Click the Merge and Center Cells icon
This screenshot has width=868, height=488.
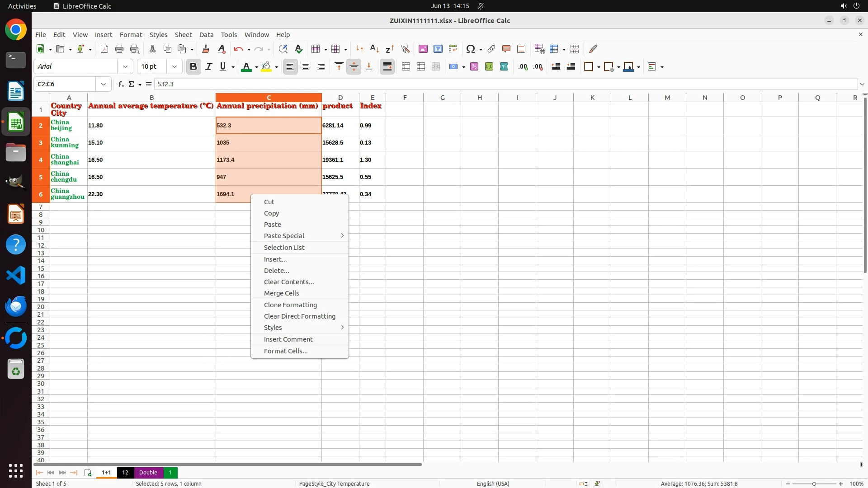(x=406, y=67)
